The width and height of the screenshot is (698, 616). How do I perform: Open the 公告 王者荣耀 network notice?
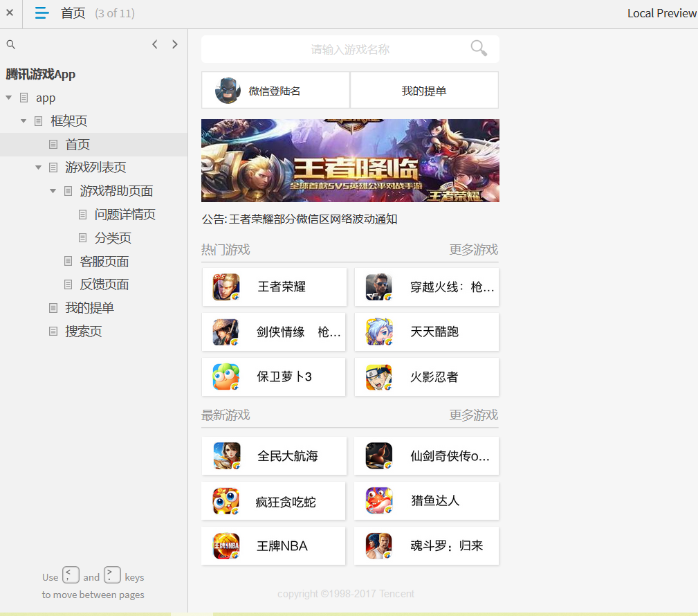pyautogui.click(x=300, y=219)
